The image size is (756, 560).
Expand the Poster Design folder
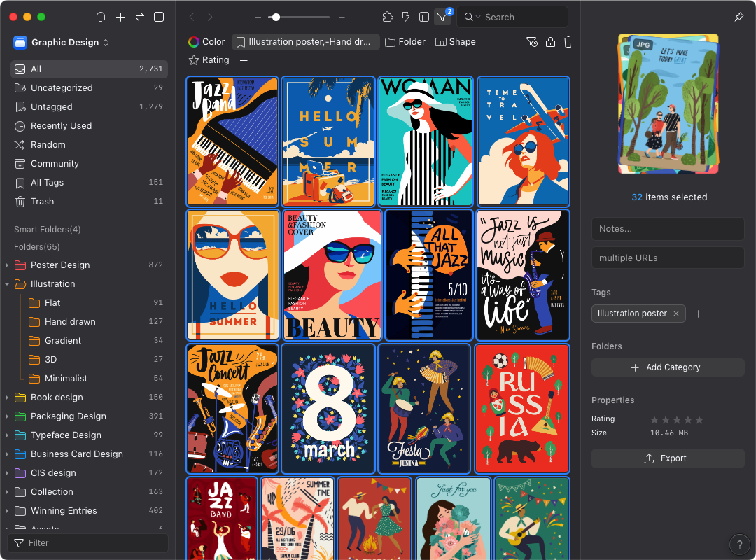7,265
